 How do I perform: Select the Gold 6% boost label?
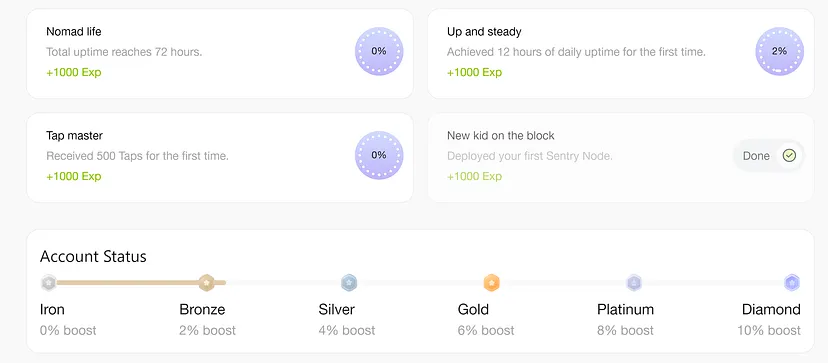tap(486, 331)
